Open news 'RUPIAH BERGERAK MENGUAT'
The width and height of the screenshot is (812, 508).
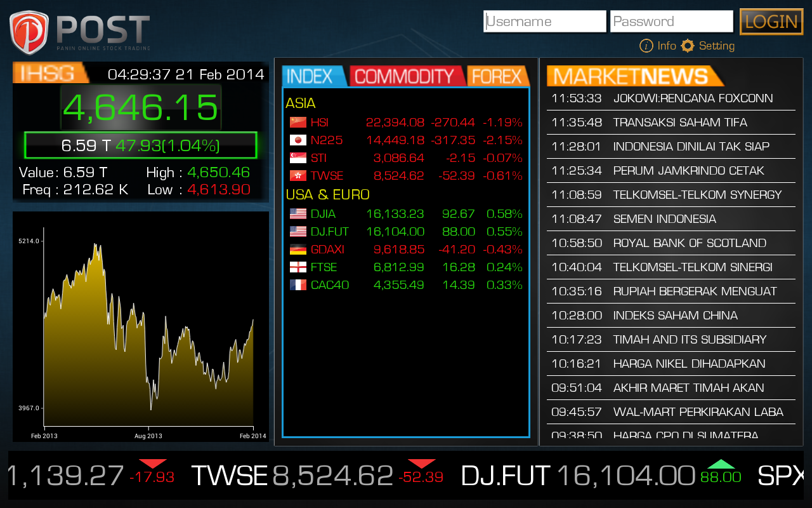(x=671, y=291)
